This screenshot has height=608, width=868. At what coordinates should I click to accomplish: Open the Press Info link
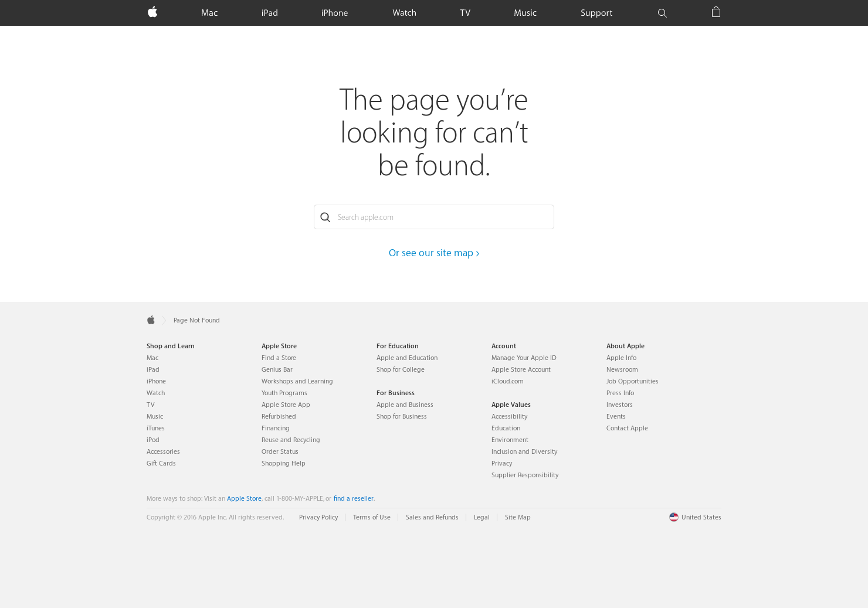point(620,393)
